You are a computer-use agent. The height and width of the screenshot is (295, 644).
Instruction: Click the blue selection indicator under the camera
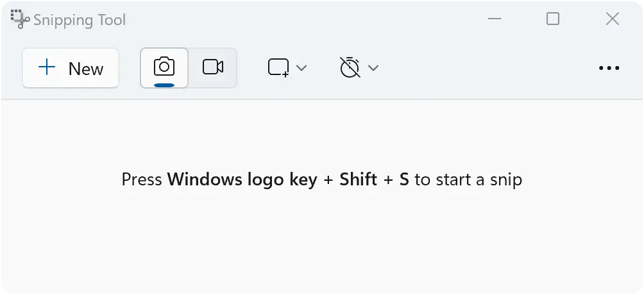pyautogui.click(x=164, y=85)
